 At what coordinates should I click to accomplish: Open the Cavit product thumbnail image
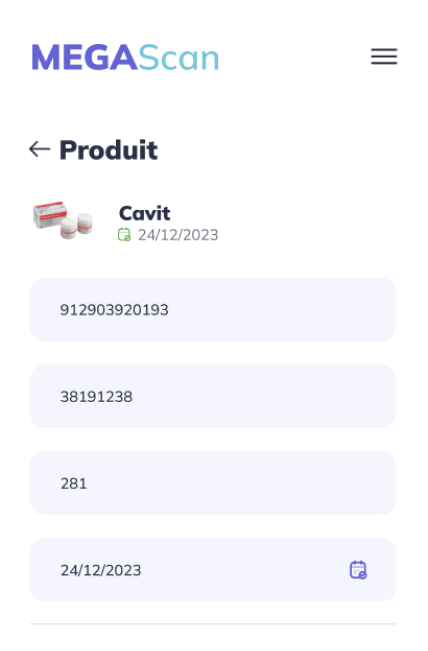62,219
